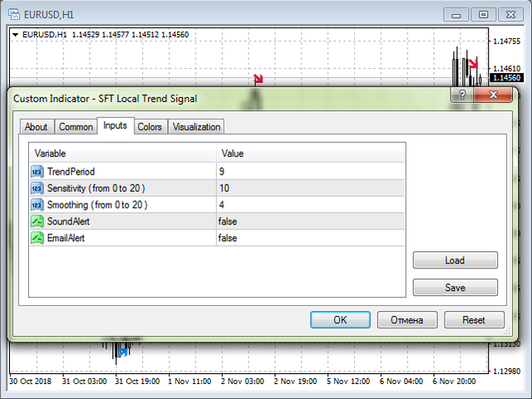The width and height of the screenshot is (532, 399).
Task: Click the 1.12980 price scale label
Action: coord(506,372)
